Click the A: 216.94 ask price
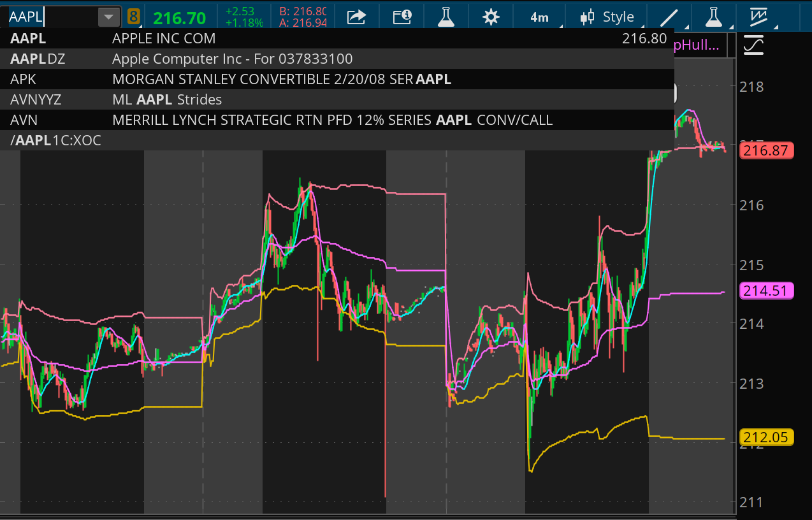 click(303, 23)
